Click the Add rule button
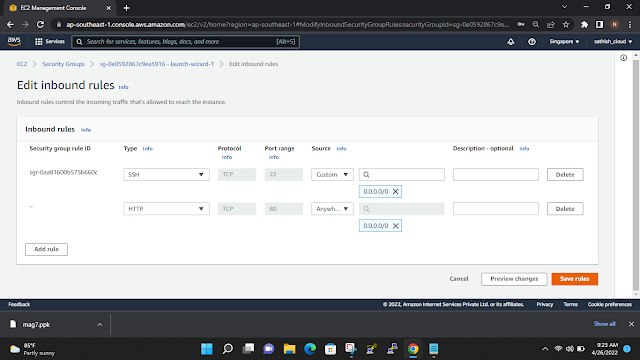 [46, 249]
